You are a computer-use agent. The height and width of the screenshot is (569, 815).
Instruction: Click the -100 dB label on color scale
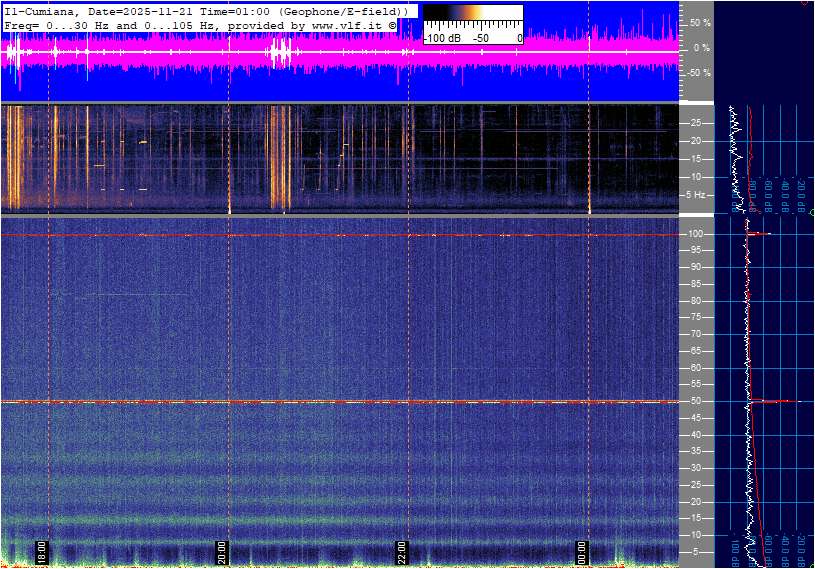(x=441, y=38)
